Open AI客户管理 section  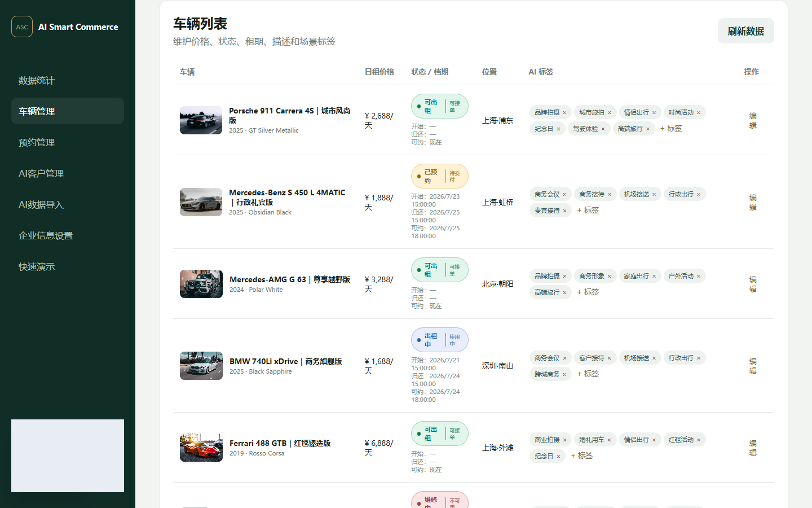68,173
